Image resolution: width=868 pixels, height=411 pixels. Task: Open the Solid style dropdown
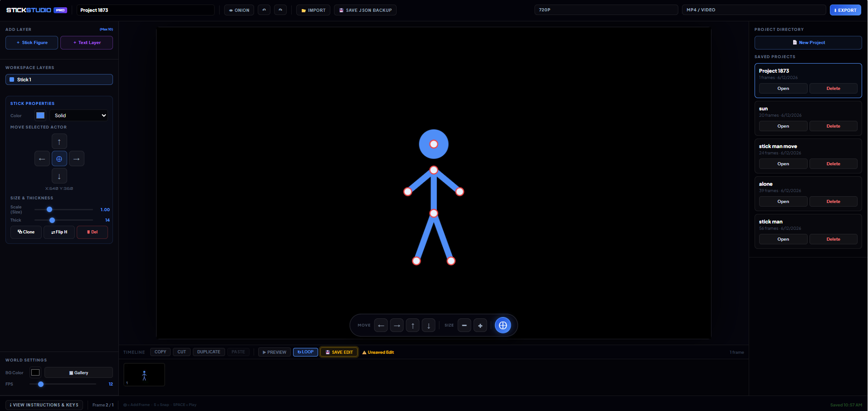click(x=79, y=115)
